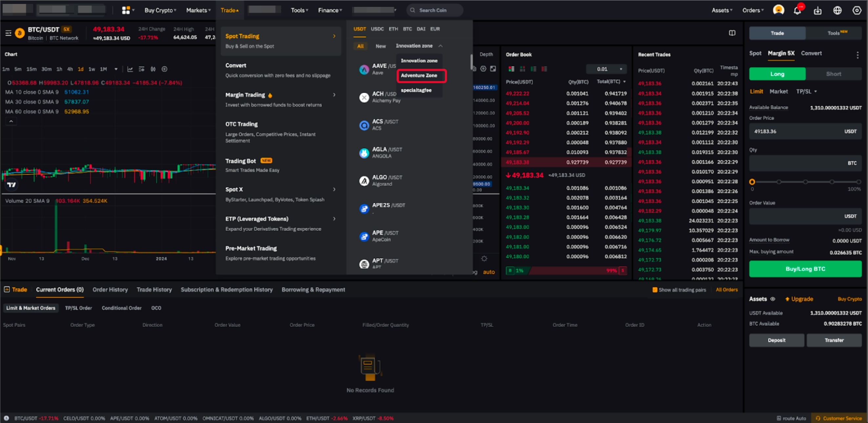Open the 0.01 price precision dropdown
The height and width of the screenshot is (423, 868).
(606, 69)
